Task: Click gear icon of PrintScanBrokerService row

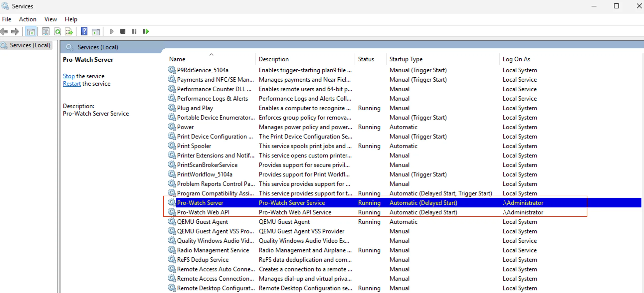Action: tap(172, 165)
